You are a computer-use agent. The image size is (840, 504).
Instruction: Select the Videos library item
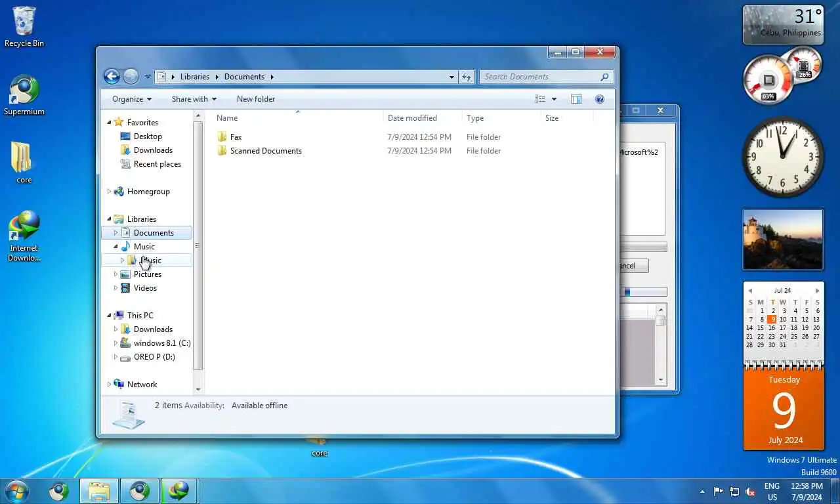tap(145, 288)
